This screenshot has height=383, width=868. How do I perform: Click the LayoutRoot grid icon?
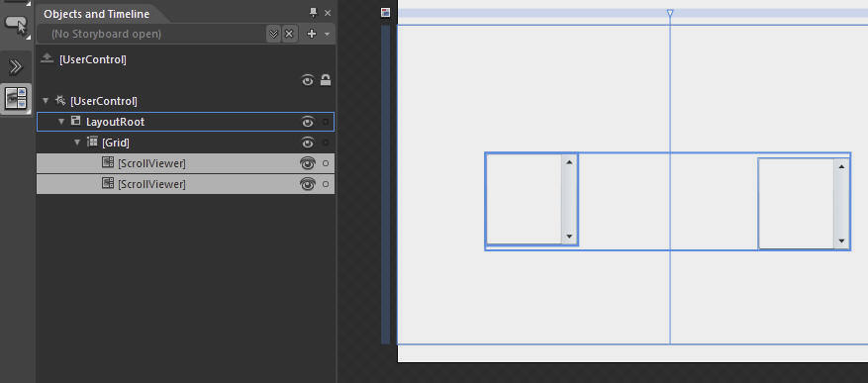point(76,121)
